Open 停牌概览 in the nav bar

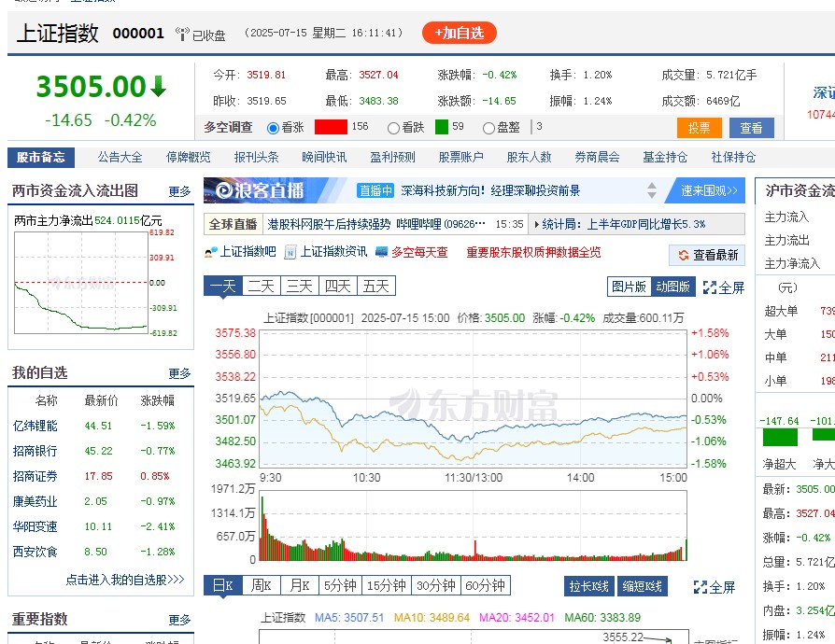[x=188, y=158]
